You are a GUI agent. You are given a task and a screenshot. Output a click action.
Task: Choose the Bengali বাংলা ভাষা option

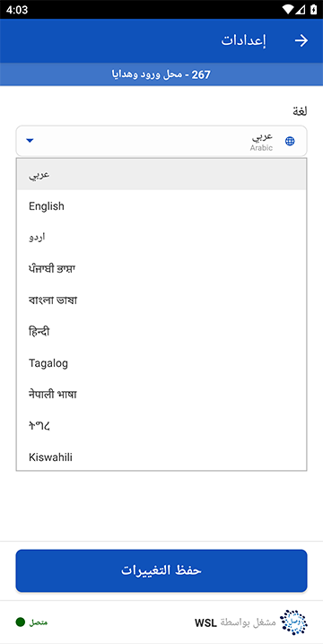point(161,300)
